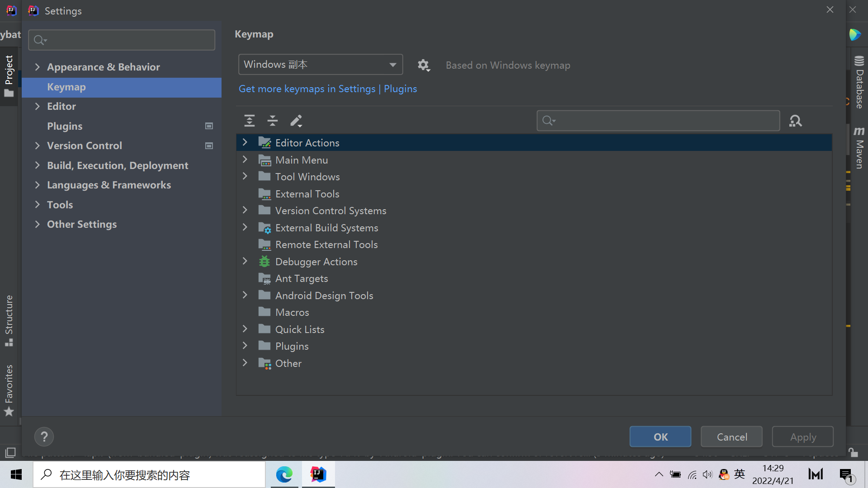
Task: Expand the Debugger Actions tree node
Action: point(245,261)
